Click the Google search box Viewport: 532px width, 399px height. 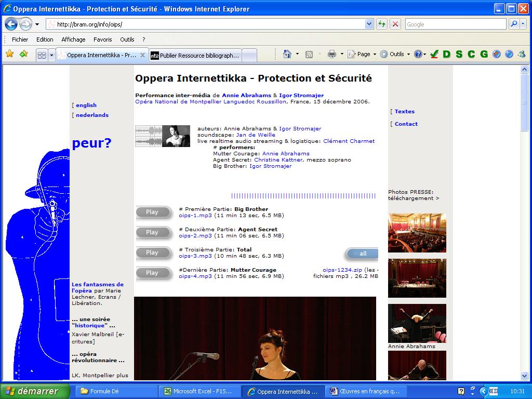click(455, 24)
